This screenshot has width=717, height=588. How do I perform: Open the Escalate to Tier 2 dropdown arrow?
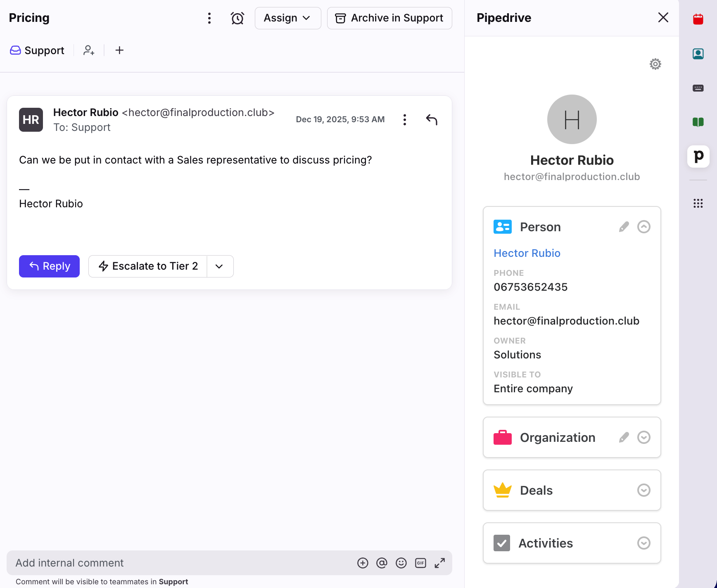click(219, 266)
